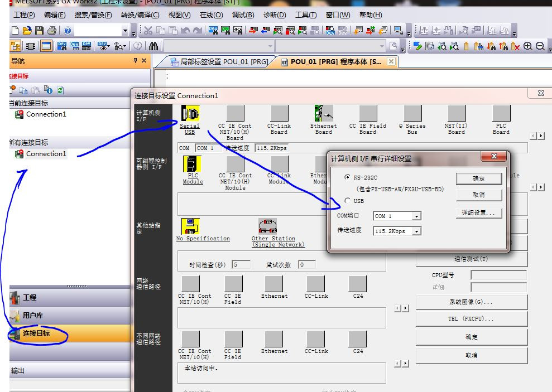552x392 pixels.
Task: Open the 工程(P) menu
Action: (x=24, y=15)
